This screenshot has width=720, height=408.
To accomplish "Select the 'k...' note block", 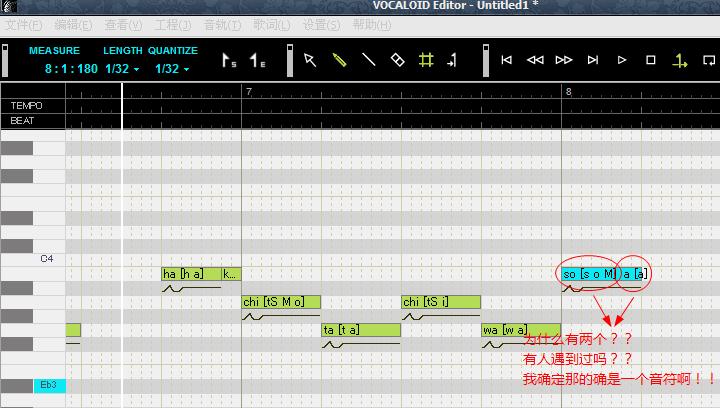I will tap(231, 274).
